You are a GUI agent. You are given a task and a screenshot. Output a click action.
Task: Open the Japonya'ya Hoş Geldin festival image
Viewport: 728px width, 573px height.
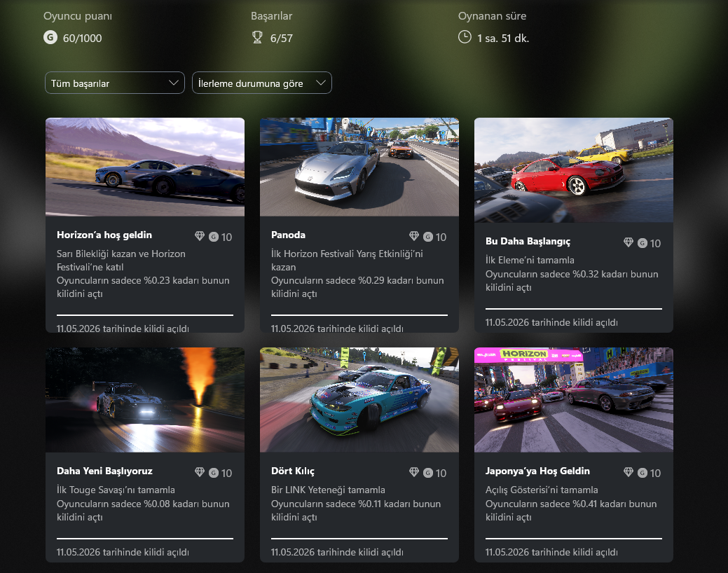(574, 400)
